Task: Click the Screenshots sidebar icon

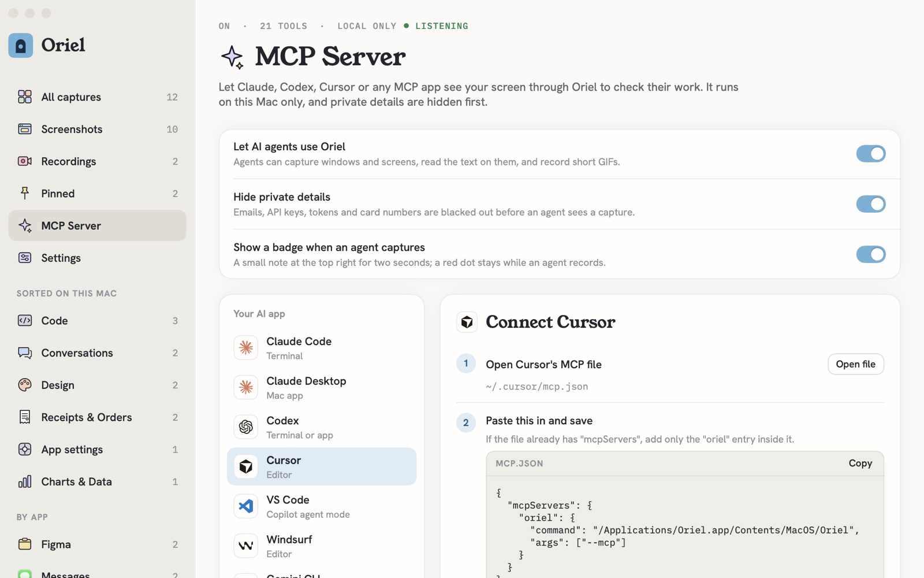Action: pos(25,129)
